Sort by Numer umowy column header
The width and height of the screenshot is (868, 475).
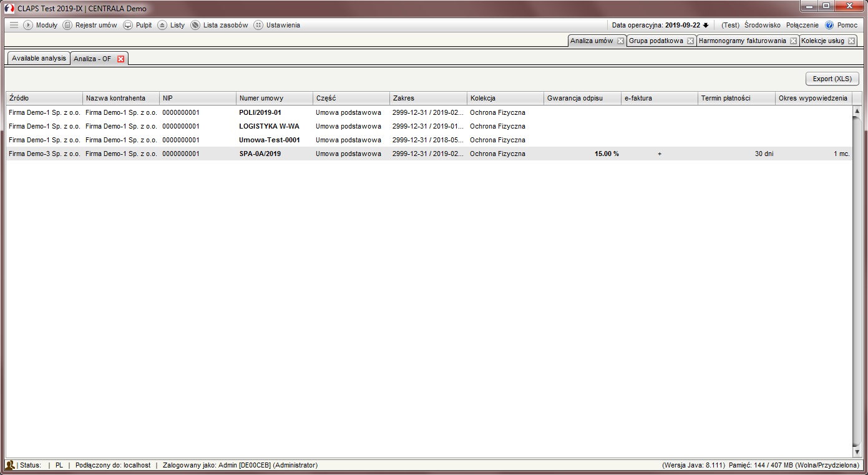tap(275, 98)
